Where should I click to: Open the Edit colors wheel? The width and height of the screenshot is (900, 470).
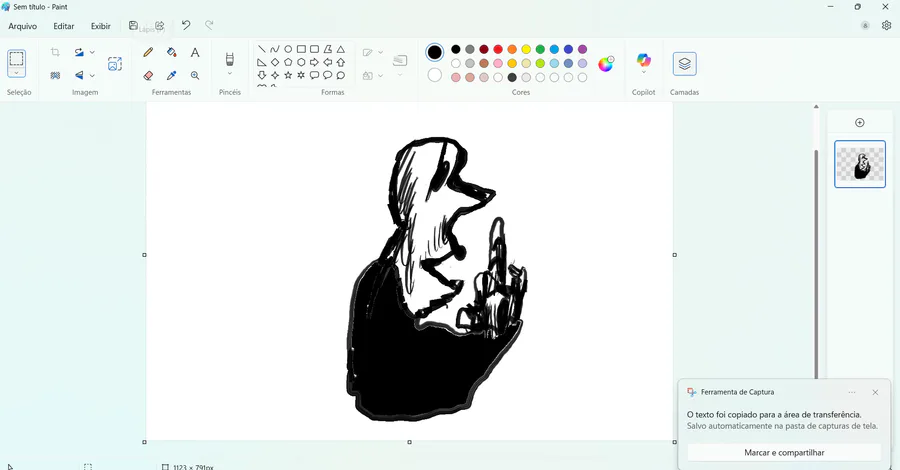pyautogui.click(x=606, y=64)
